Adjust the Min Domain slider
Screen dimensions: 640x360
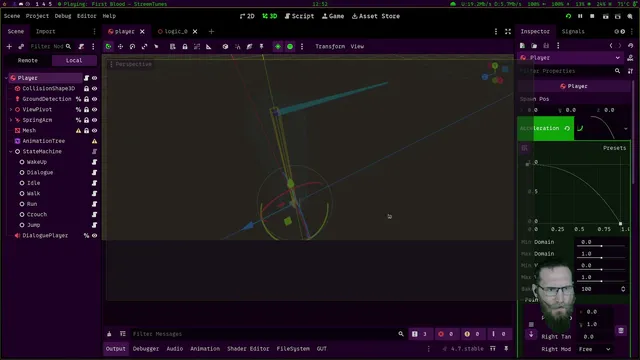coord(602,246)
